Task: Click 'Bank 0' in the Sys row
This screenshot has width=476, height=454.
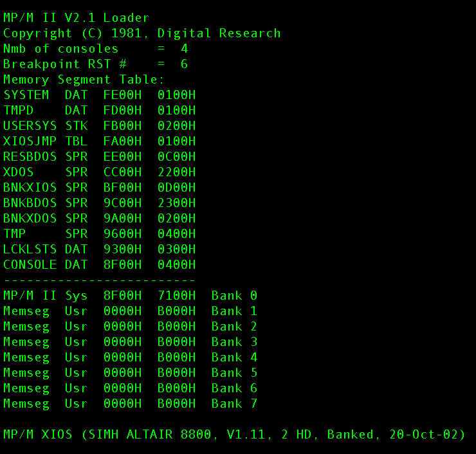Action: (x=234, y=296)
